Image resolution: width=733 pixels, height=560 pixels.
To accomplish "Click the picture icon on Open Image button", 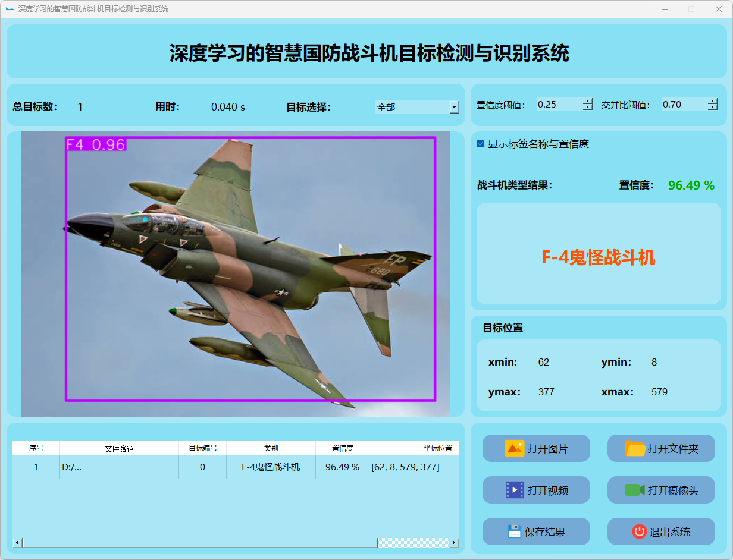I will [514, 448].
